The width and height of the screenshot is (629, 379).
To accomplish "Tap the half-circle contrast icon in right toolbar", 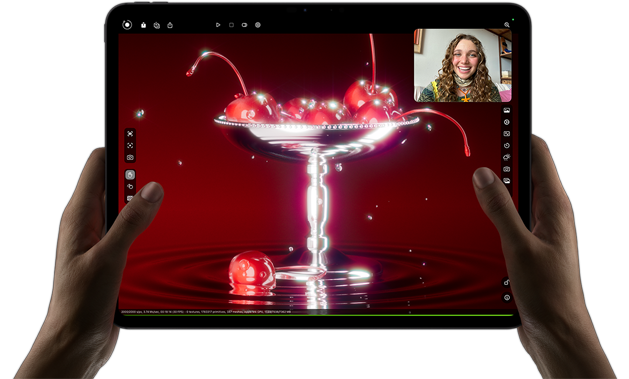I will pos(507,122).
